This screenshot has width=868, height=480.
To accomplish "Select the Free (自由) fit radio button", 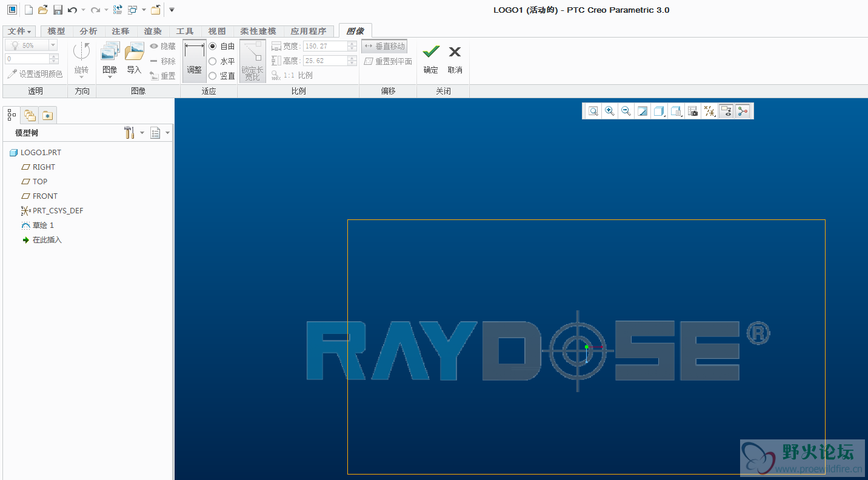I will click(212, 46).
